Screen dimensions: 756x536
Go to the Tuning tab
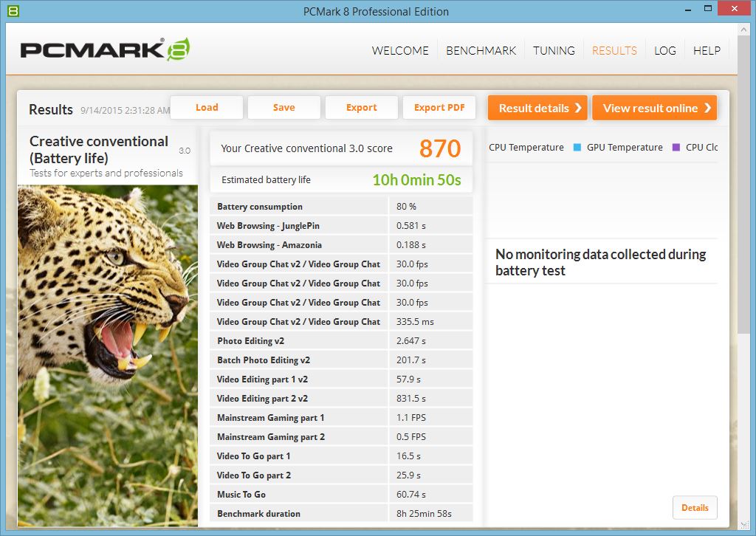pyautogui.click(x=554, y=51)
